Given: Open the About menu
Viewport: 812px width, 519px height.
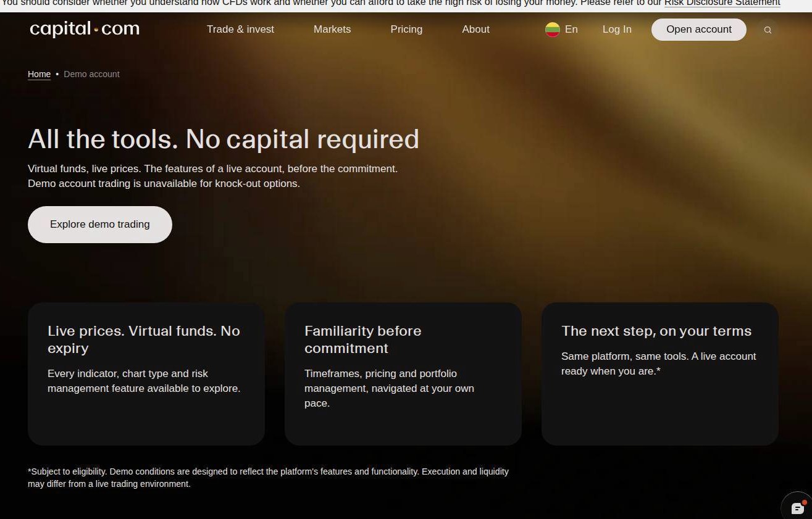Looking at the screenshot, I should point(475,29).
